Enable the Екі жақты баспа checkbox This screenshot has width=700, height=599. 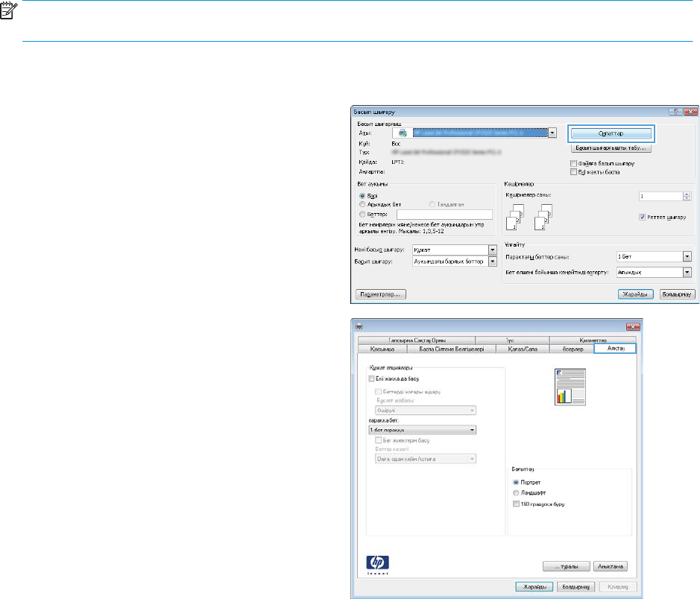574,171
